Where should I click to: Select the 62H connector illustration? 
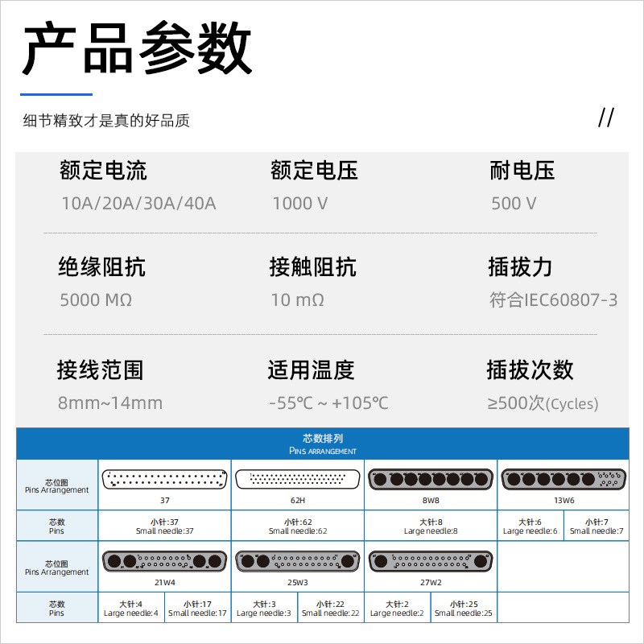296,477
